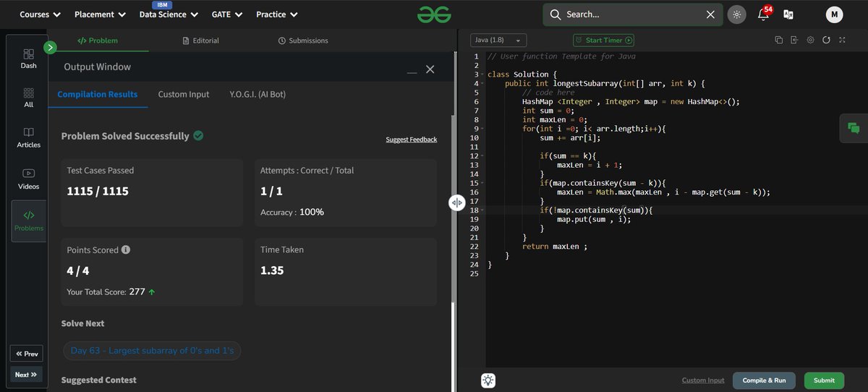Close the Output Window
Viewport: 868px width, 392px height.
point(430,69)
